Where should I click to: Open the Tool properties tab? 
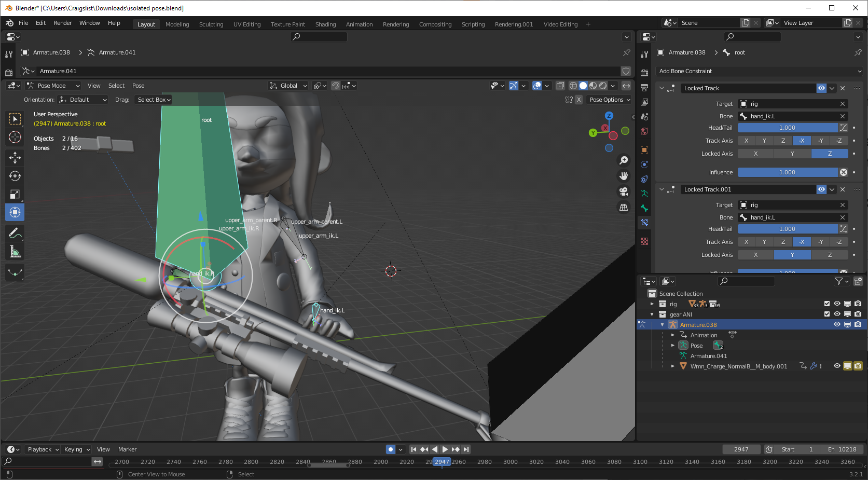tap(644, 54)
